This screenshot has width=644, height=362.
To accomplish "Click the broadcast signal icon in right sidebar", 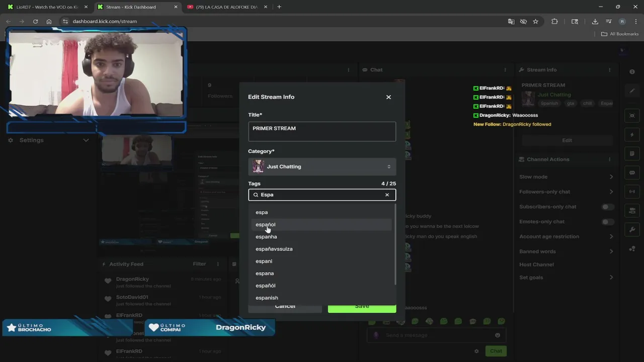I will point(632,192).
